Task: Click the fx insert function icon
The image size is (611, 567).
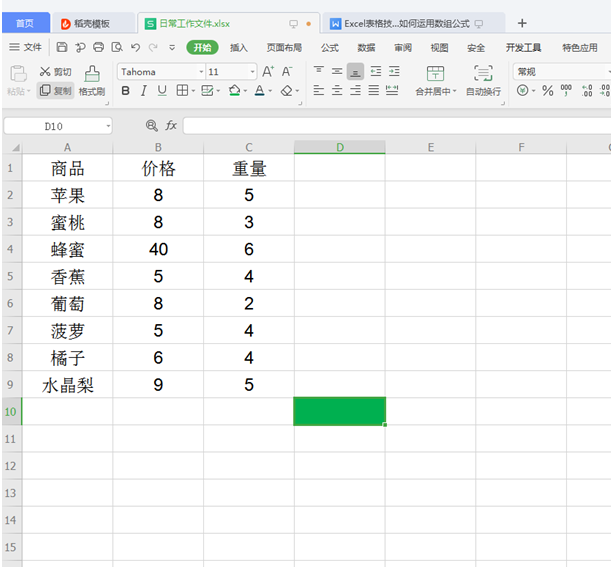Action: click(x=171, y=125)
